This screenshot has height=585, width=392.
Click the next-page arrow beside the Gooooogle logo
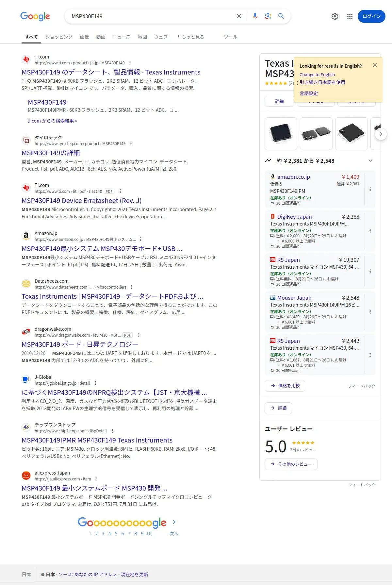click(174, 522)
